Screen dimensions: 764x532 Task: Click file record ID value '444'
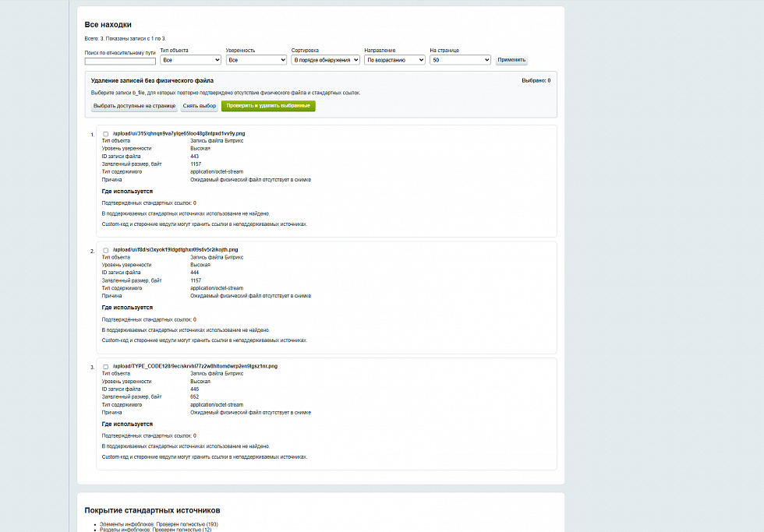(194, 273)
